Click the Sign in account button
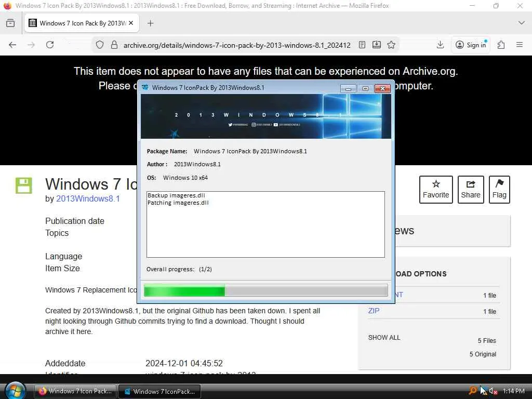The width and height of the screenshot is (532, 399). (x=471, y=45)
